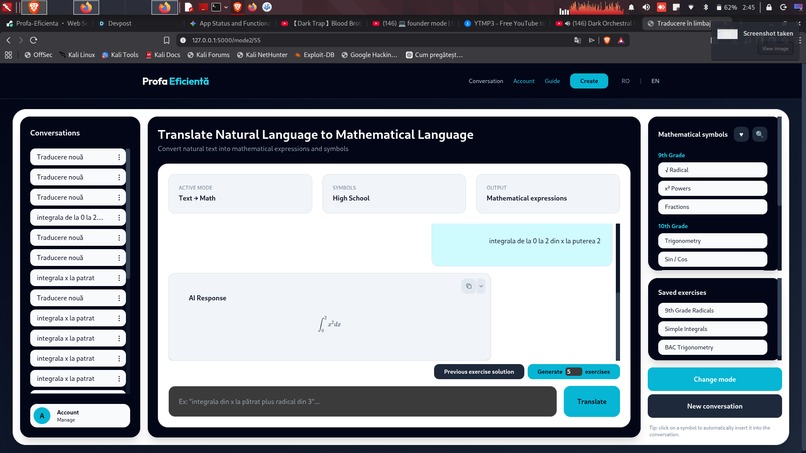Open saved exercise Simple Integrals
This screenshot has height=453, width=806.
point(712,329)
